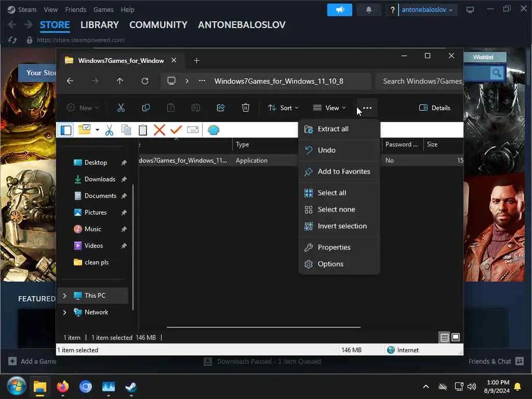Open the COMMUNITY tab in Steam

[158, 25]
